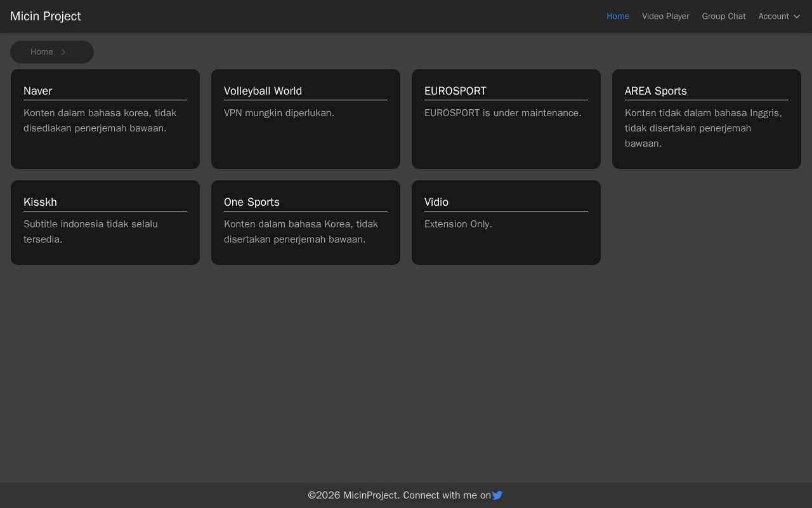Open the One Sports card title

click(x=252, y=202)
